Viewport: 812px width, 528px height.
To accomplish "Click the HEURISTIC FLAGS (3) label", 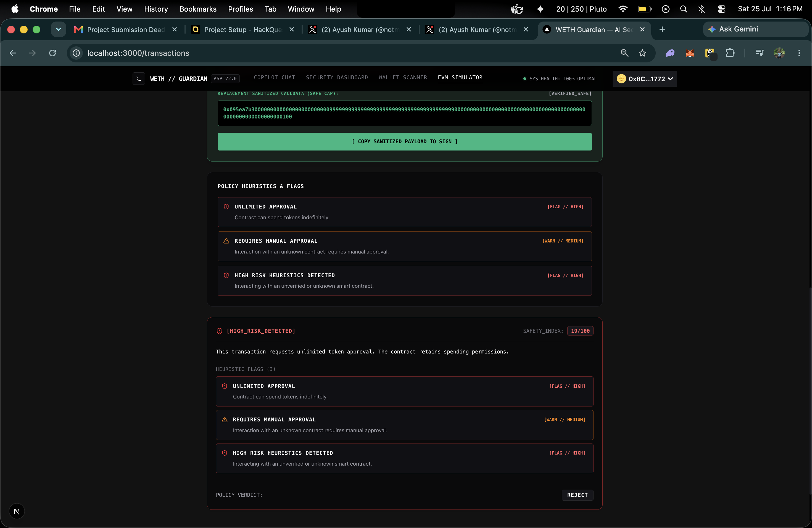I will point(246,369).
